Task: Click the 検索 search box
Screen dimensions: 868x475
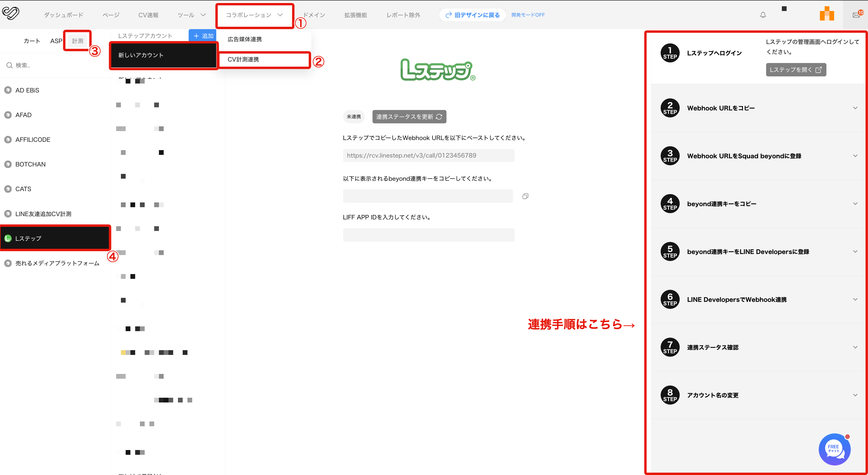Action: click(55, 65)
